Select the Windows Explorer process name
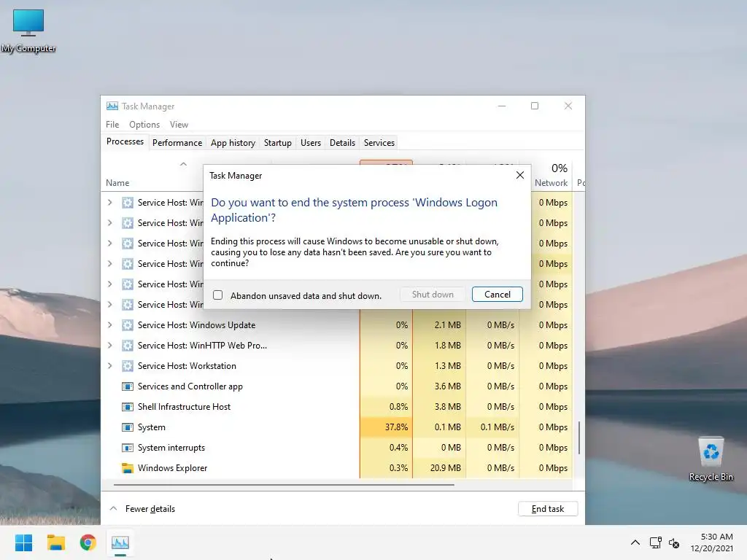The height and width of the screenshot is (560, 747). (172, 468)
